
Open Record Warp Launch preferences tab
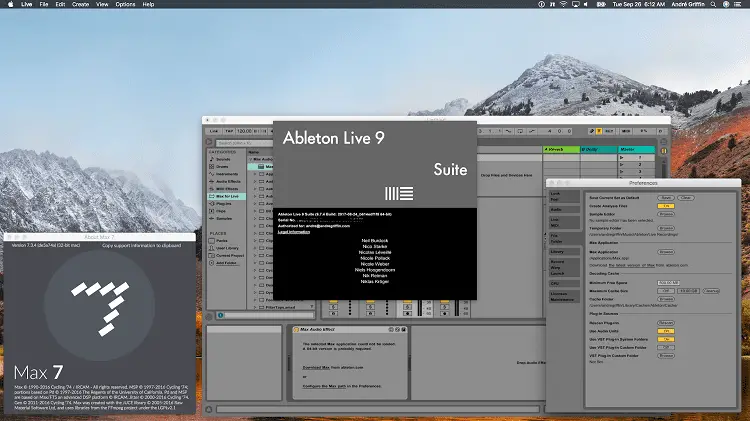tap(563, 267)
